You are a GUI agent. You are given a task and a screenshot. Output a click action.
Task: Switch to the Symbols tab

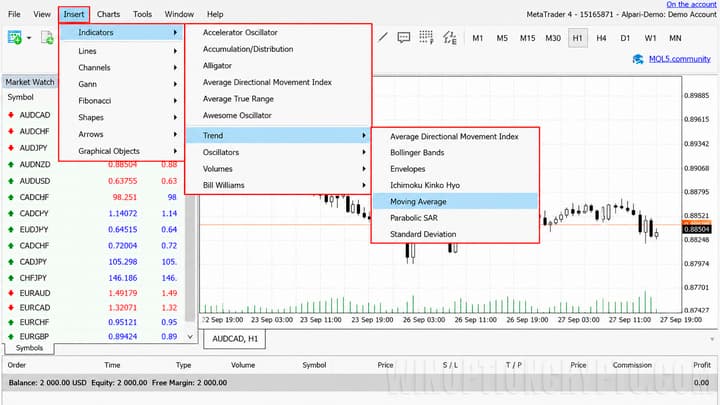[x=29, y=348]
